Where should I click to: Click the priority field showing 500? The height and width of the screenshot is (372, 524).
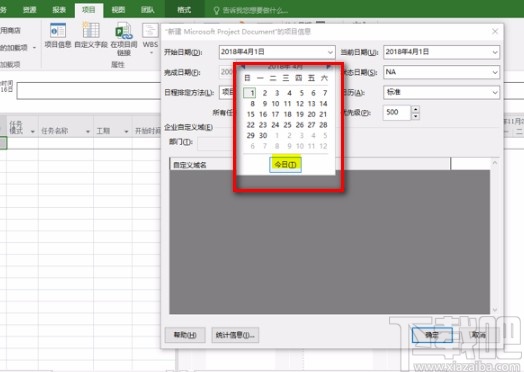tap(397, 113)
